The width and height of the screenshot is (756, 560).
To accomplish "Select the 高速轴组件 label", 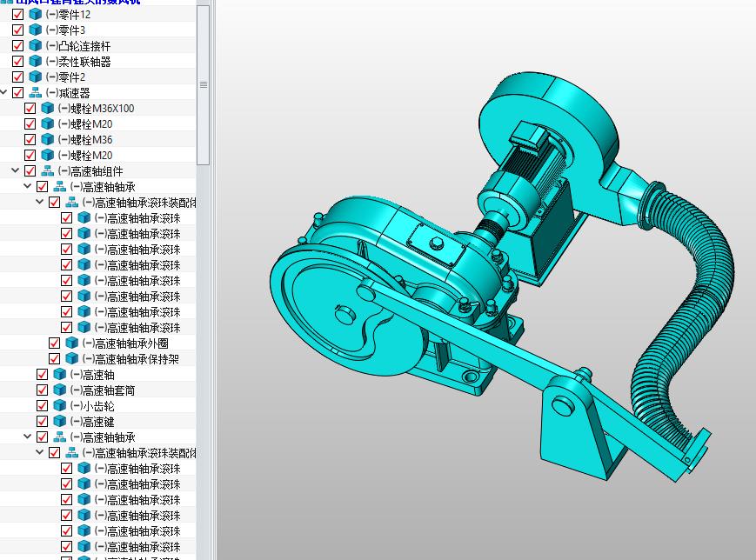I will [90, 171].
